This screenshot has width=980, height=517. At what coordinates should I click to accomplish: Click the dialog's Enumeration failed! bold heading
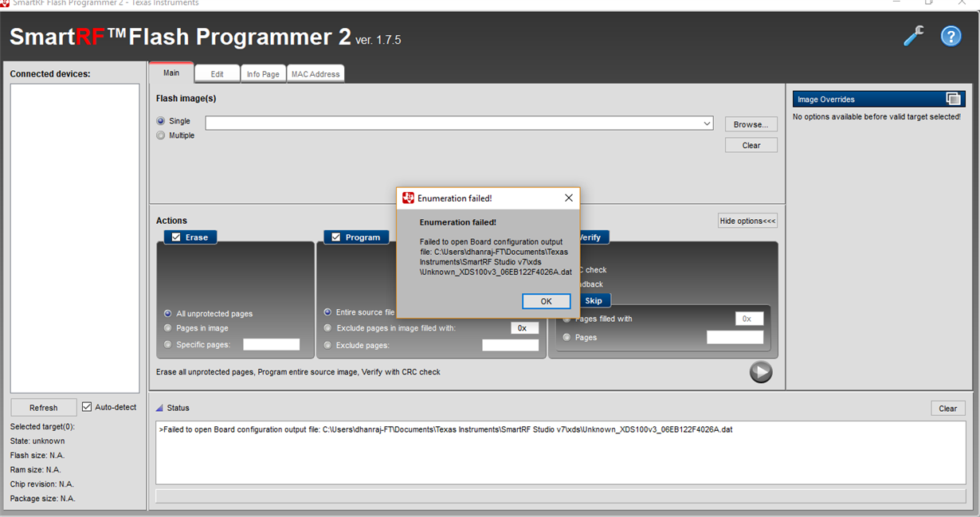pyautogui.click(x=458, y=222)
